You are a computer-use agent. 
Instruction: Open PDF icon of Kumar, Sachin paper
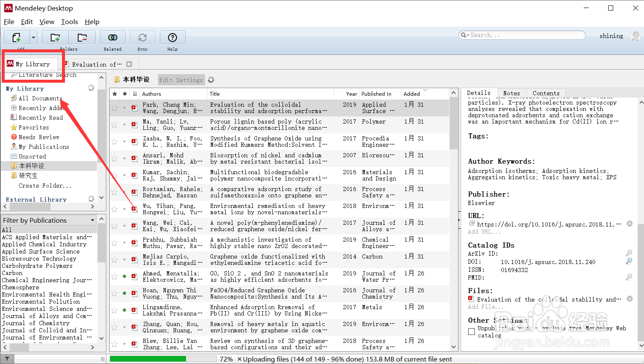pos(134,175)
